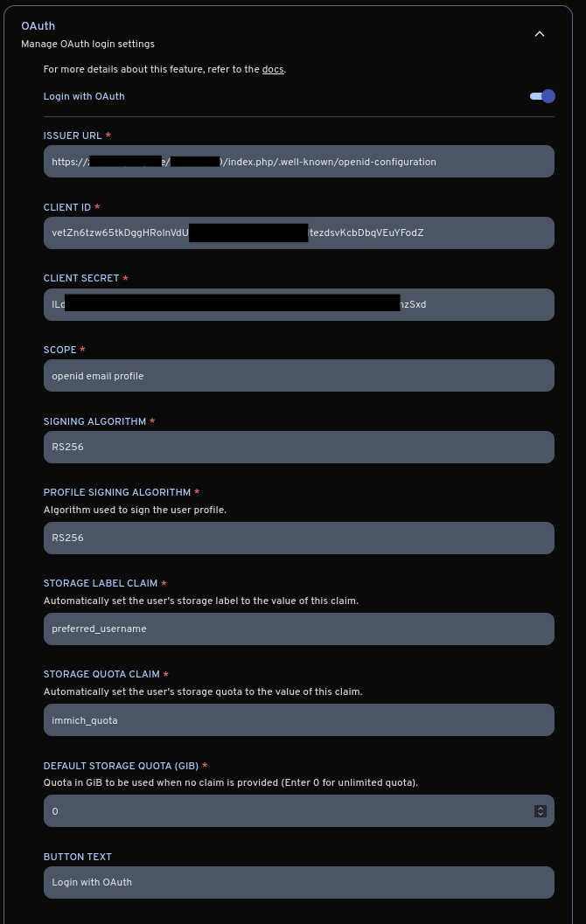Click the quota stepper increment arrow
Screen dimensions: 586x924
[541, 809]
